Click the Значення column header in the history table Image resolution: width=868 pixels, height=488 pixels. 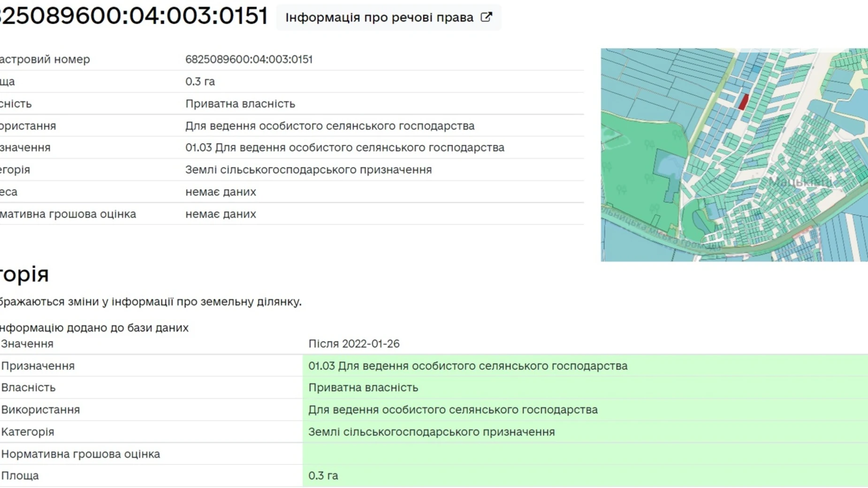(27, 344)
